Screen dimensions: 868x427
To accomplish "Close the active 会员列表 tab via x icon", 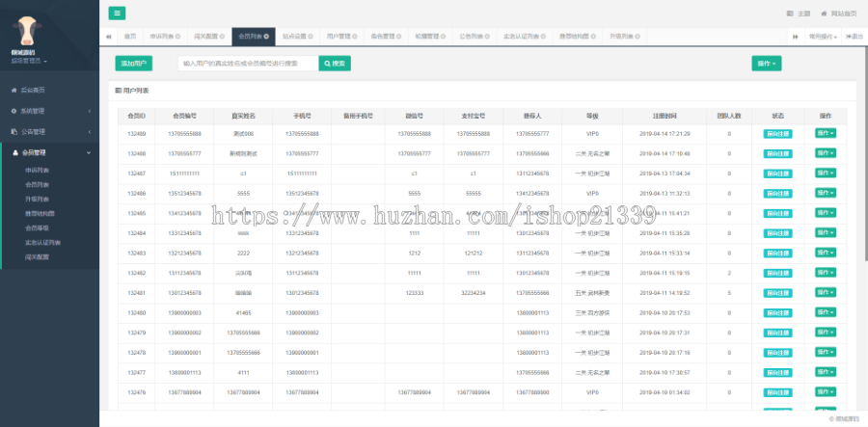I will coord(266,37).
